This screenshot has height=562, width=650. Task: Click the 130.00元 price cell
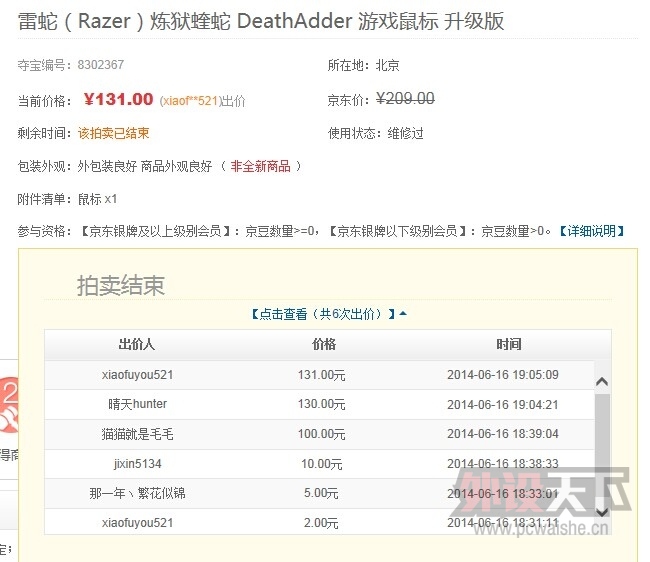pyautogui.click(x=321, y=404)
